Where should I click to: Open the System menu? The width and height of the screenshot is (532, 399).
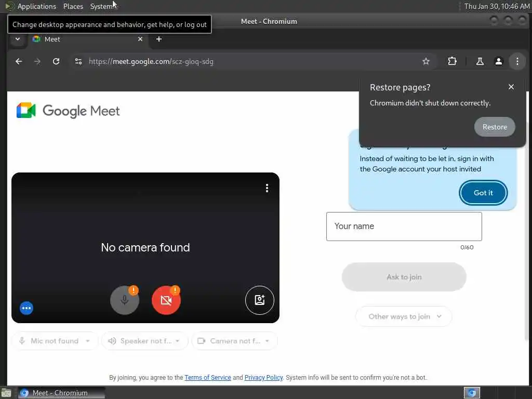[x=101, y=6]
